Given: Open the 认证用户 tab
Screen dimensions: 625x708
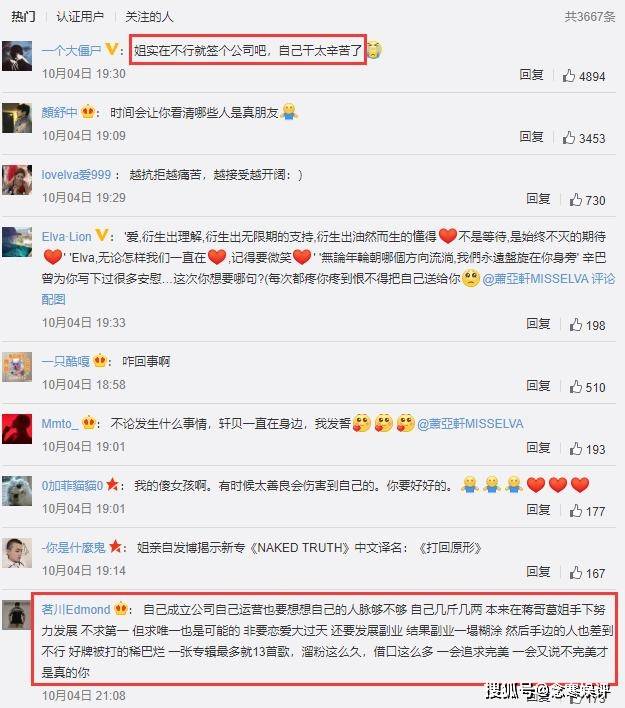Looking at the screenshot, I should [x=80, y=17].
